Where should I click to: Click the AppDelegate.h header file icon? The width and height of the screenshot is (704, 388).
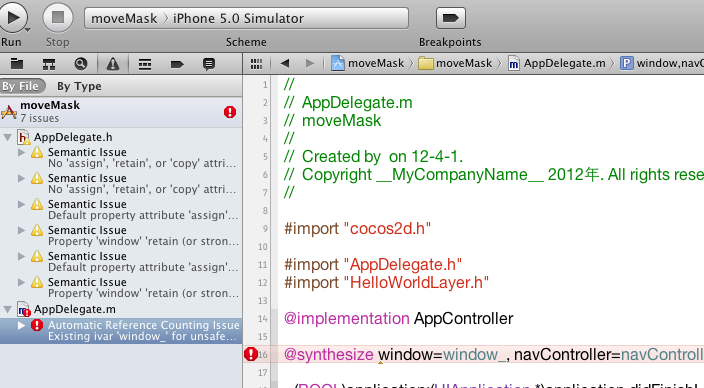click(x=23, y=137)
